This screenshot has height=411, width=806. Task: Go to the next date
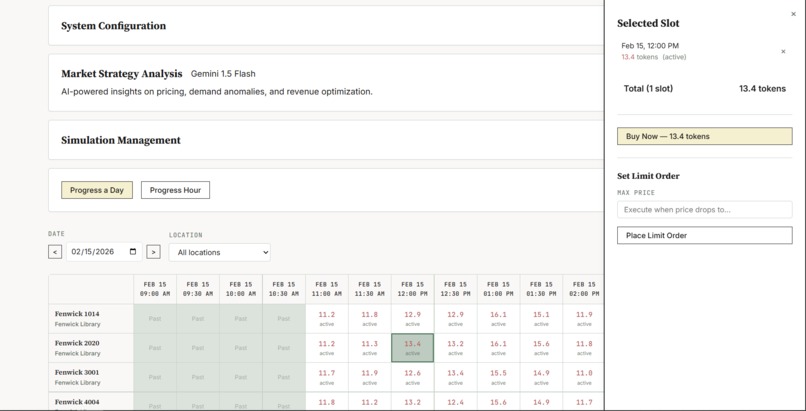(153, 252)
